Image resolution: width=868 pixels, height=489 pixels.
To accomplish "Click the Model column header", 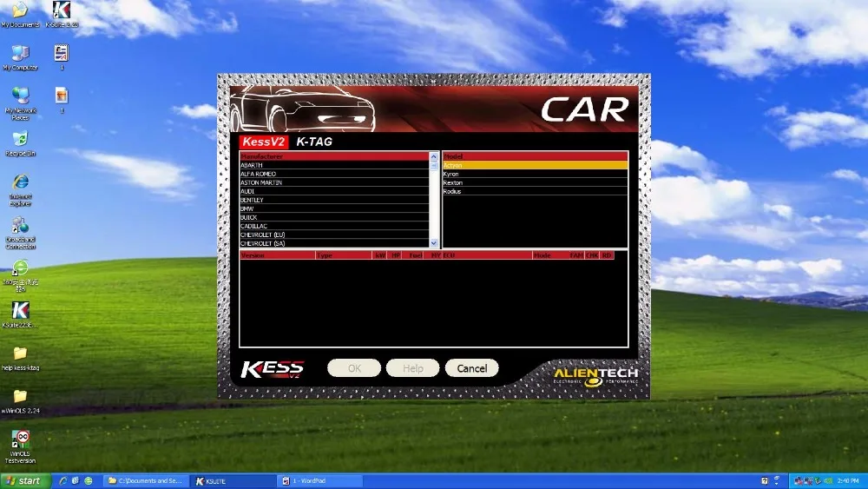I will tap(536, 156).
